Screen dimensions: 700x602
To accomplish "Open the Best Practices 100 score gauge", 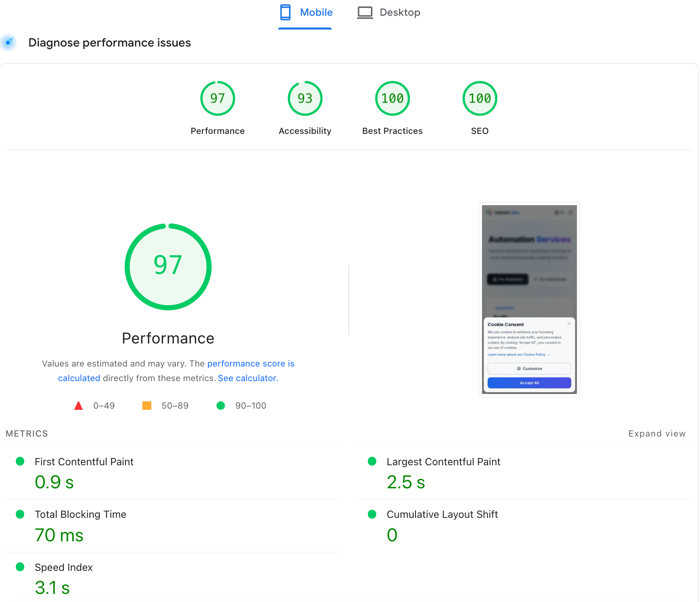I will coord(392,98).
